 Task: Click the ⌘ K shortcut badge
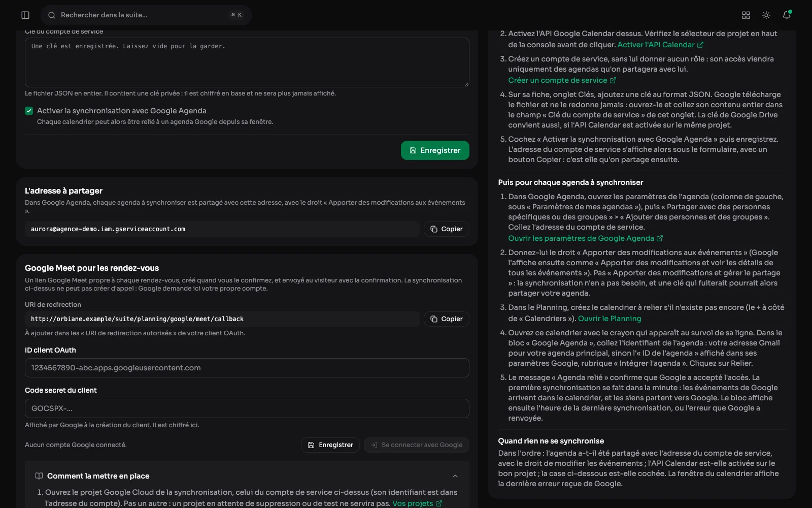tap(236, 15)
